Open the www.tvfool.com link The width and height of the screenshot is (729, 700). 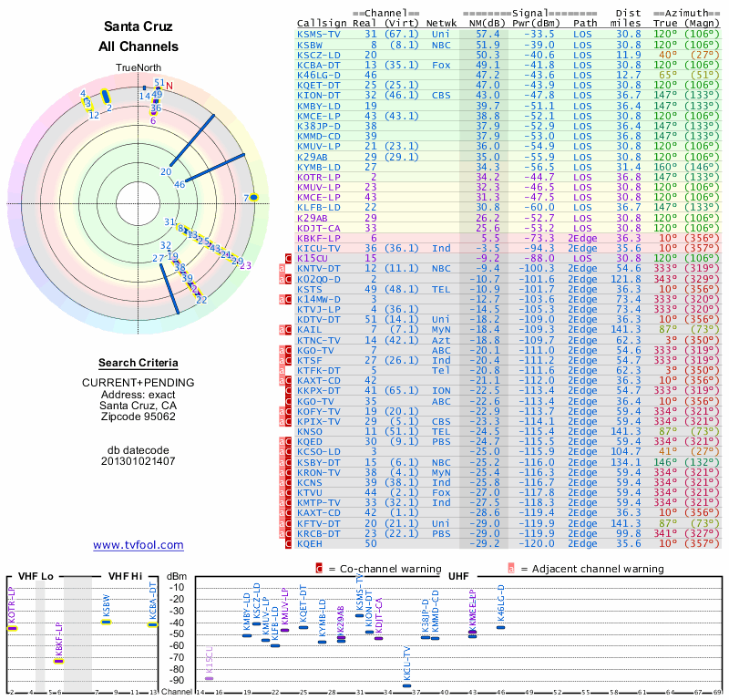139,545
